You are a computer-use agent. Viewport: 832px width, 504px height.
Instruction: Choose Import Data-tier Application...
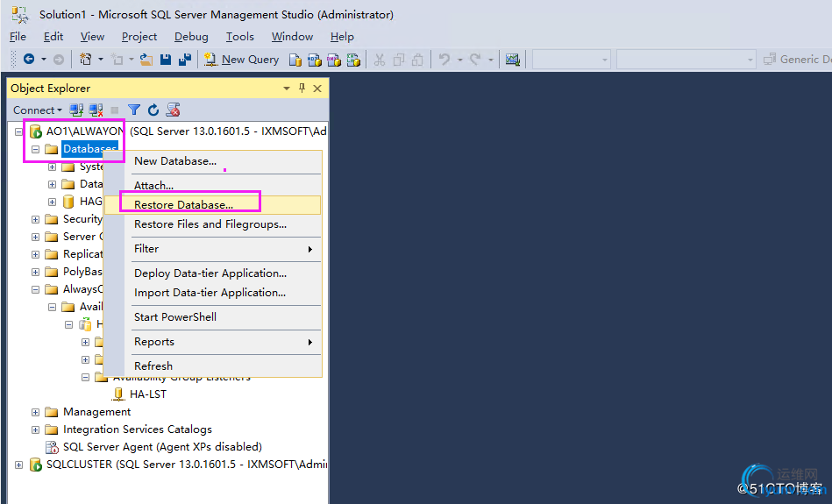[212, 293]
